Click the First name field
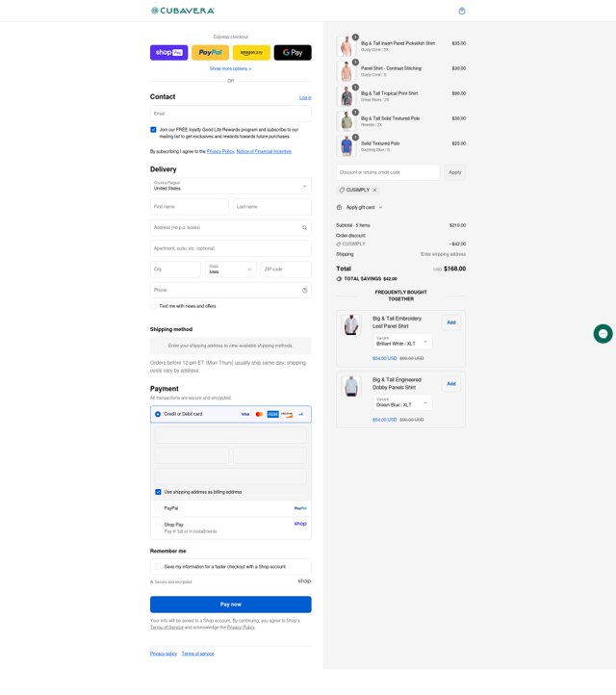Viewport: 616px width, 695px height. (190, 207)
